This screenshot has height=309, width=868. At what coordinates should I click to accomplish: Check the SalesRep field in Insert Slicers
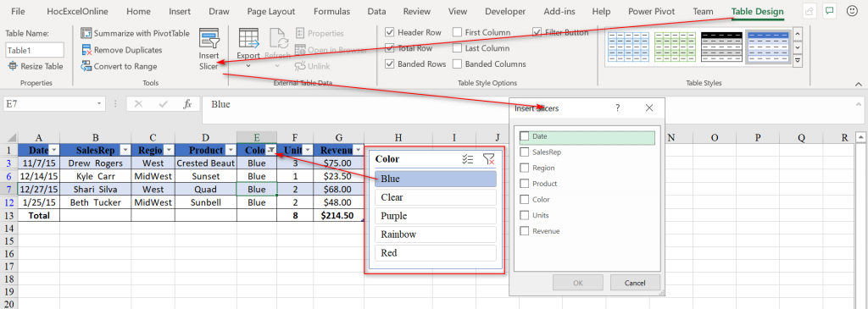coord(524,152)
